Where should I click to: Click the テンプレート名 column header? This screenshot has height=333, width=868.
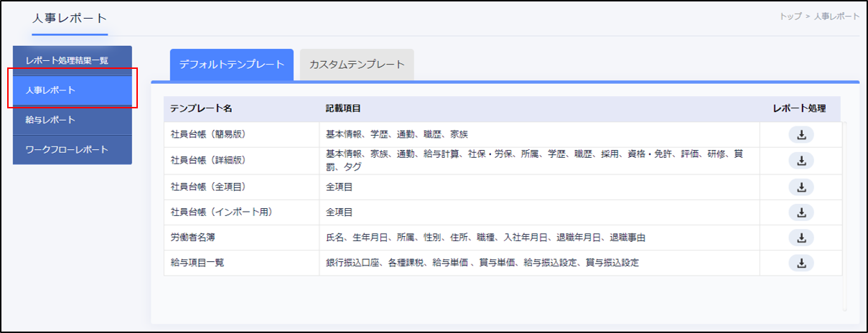[201, 109]
